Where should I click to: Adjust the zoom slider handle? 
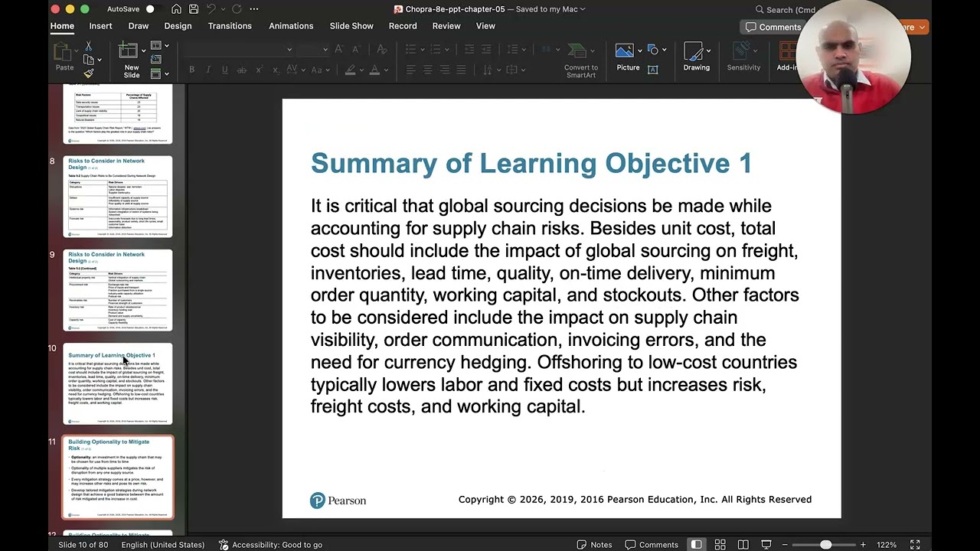click(825, 545)
